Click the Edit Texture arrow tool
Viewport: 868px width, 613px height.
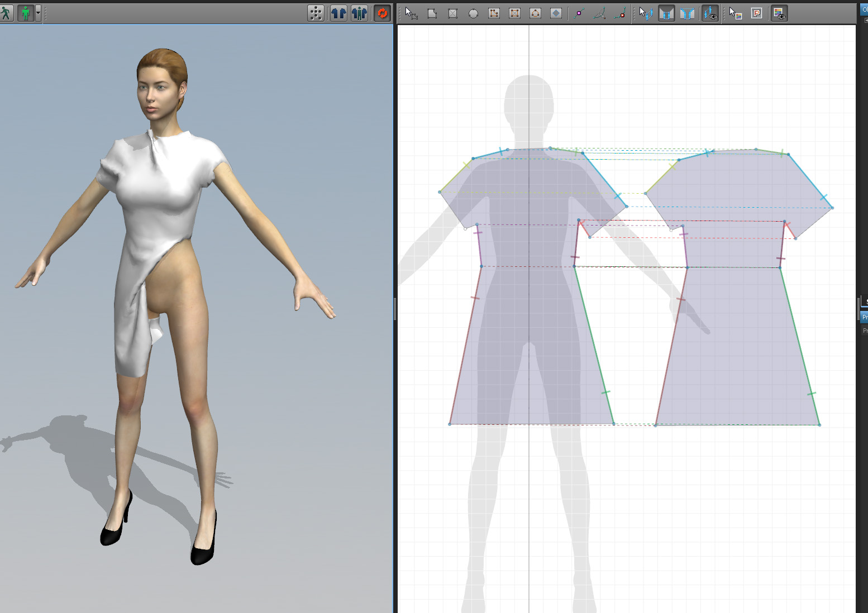(735, 13)
